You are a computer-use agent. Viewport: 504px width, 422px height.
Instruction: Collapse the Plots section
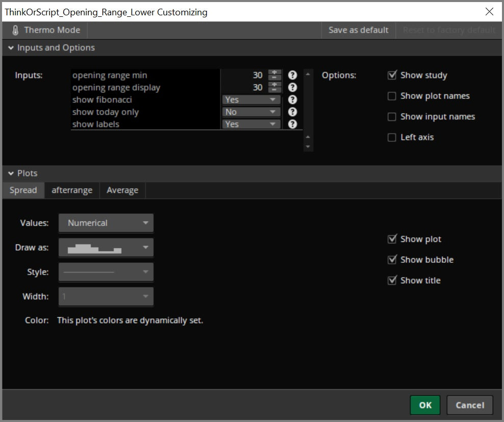[x=11, y=173]
